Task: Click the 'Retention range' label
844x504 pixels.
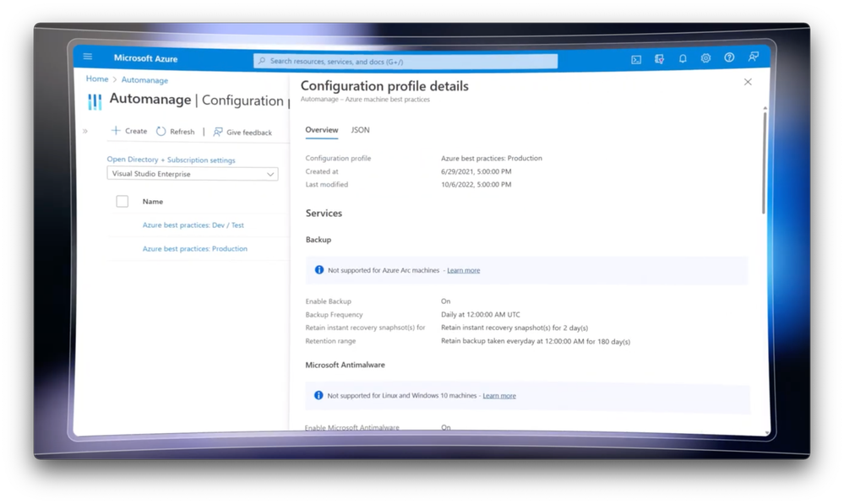Action: coord(330,341)
